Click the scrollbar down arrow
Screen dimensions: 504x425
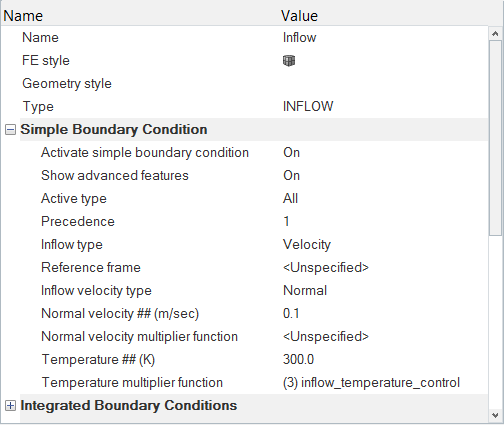(x=495, y=416)
